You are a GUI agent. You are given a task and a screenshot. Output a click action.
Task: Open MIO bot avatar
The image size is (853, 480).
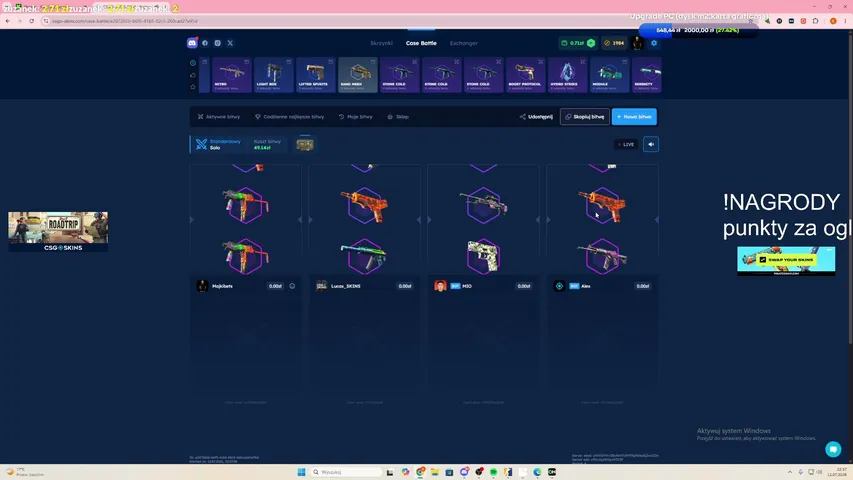click(440, 286)
